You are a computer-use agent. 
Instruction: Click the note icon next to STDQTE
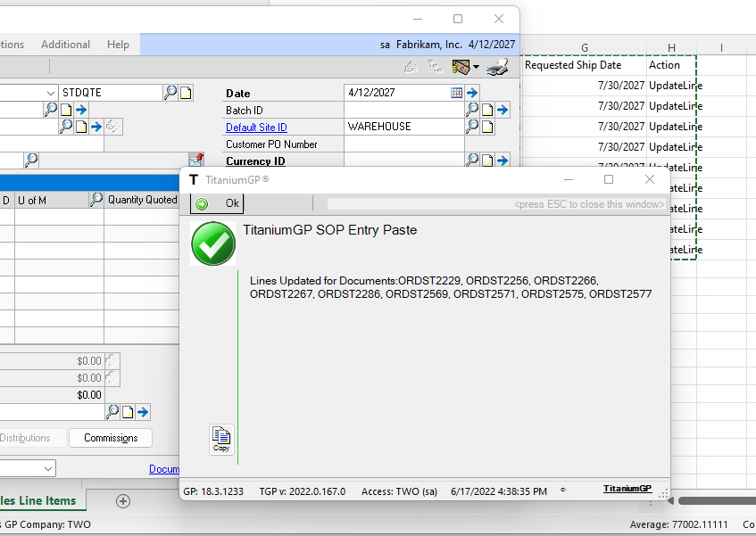[186, 93]
